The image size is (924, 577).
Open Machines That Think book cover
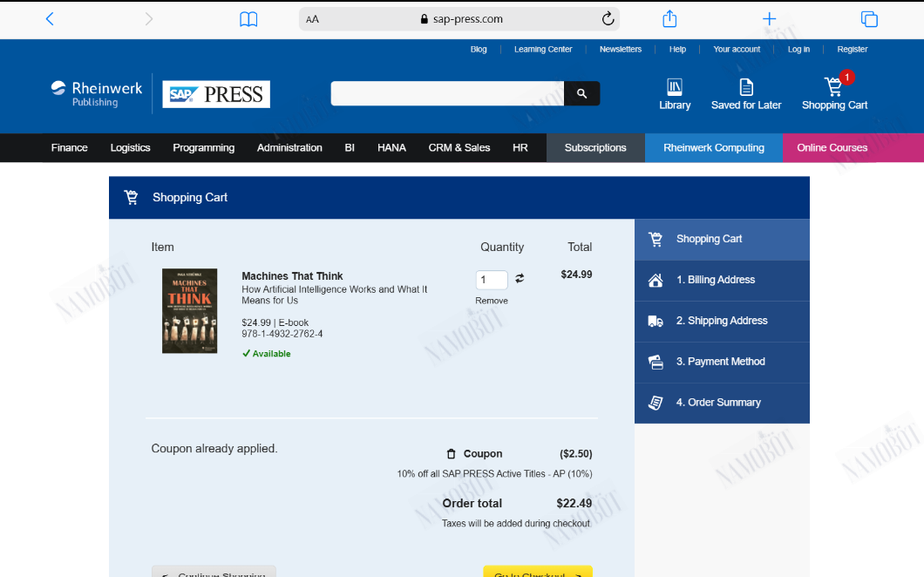click(x=190, y=310)
